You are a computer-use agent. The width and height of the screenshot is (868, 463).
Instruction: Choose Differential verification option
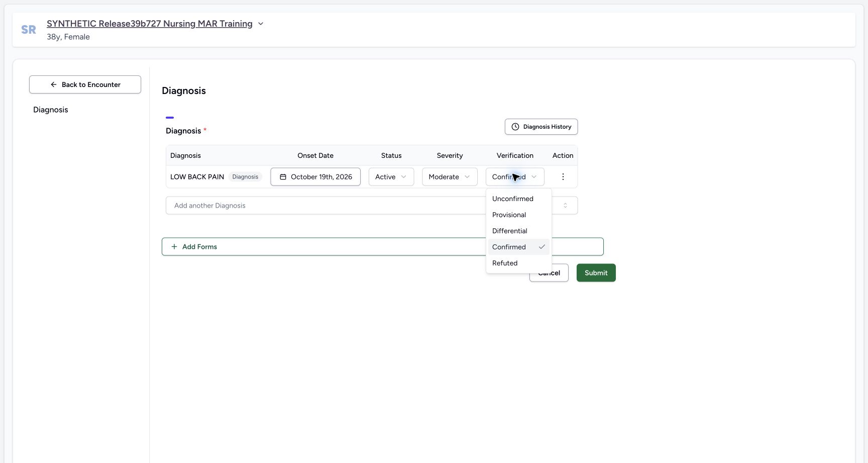518,231
